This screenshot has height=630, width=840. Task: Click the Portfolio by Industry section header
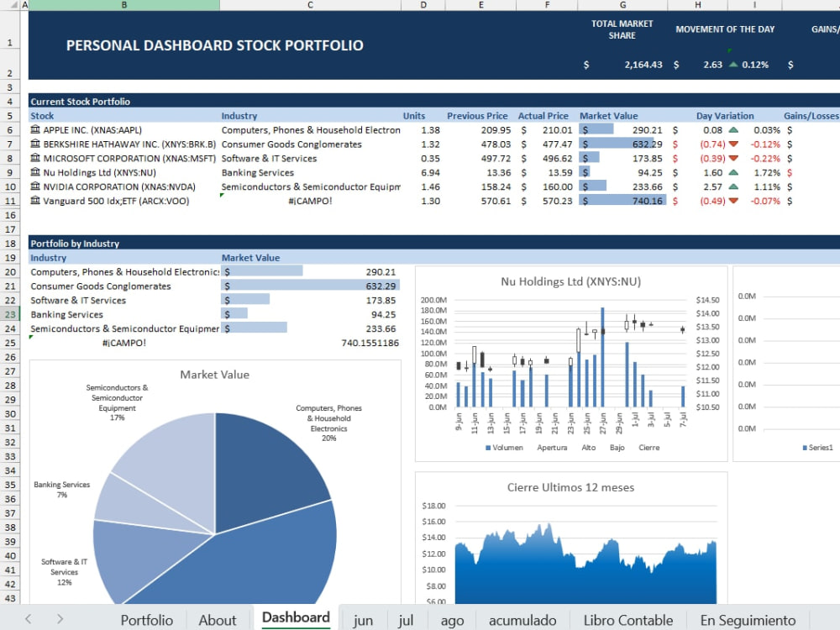point(75,244)
